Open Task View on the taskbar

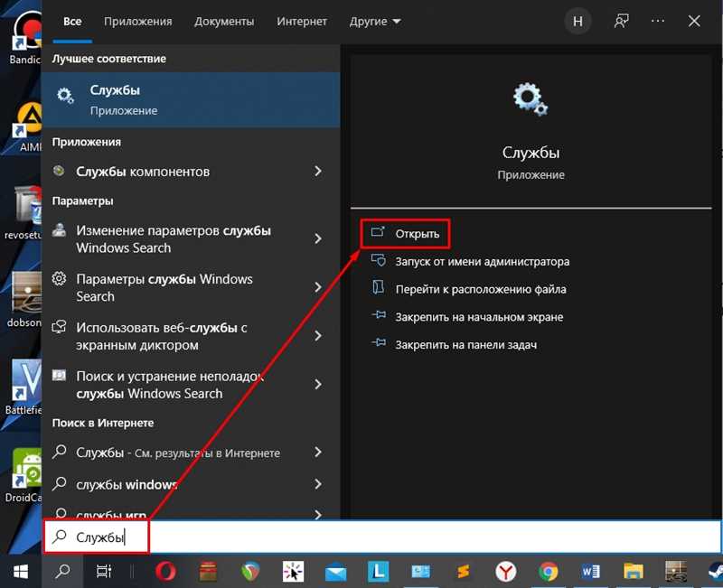click(104, 572)
